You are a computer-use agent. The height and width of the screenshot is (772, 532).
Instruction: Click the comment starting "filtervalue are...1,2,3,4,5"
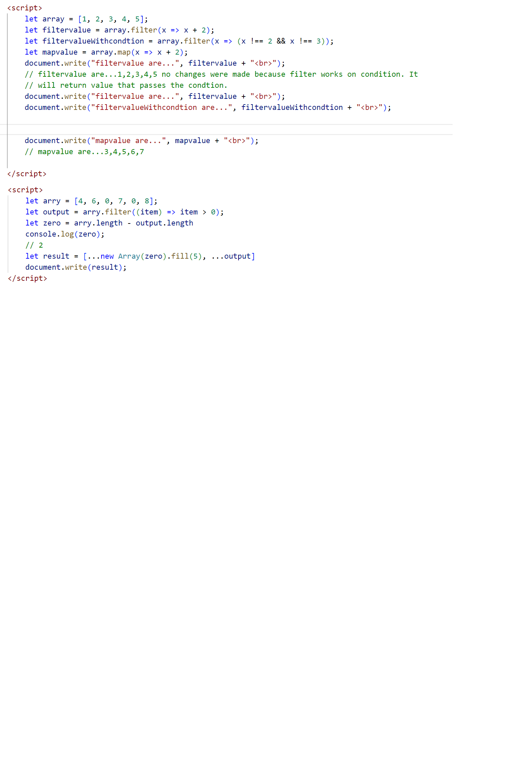pos(221,74)
